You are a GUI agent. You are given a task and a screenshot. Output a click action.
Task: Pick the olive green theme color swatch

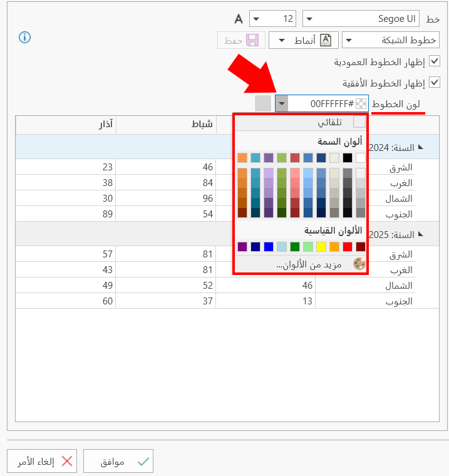pyautogui.click(x=282, y=158)
